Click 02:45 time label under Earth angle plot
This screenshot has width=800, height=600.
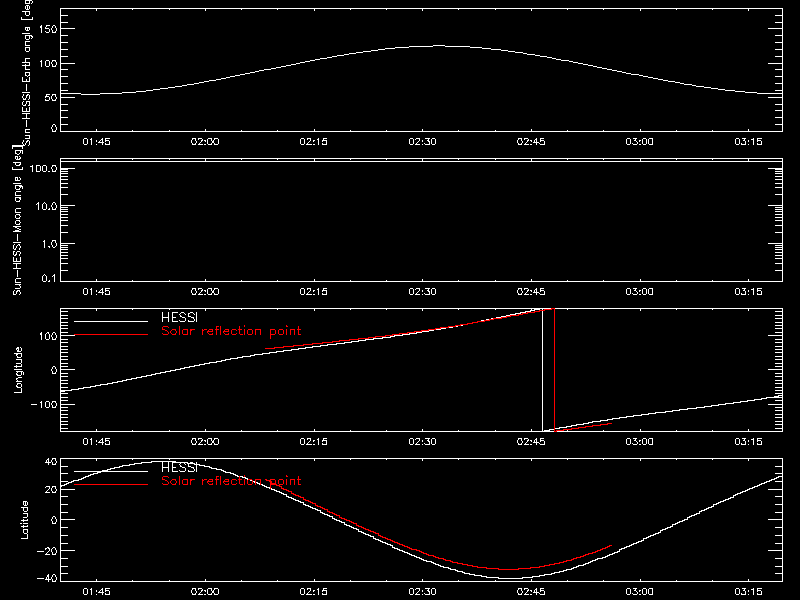(x=531, y=142)
